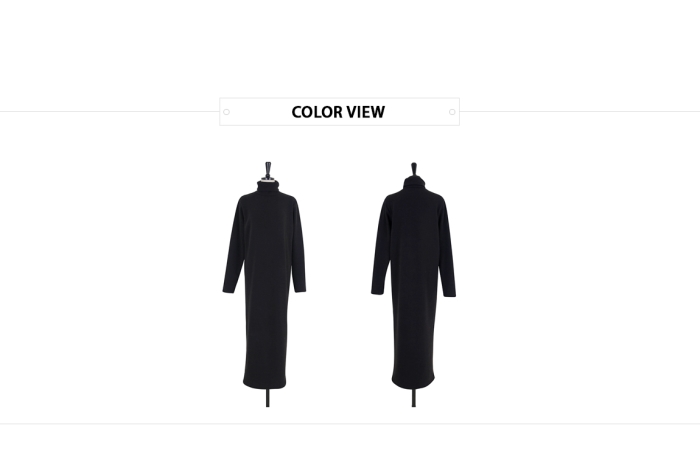Click the bottom hem of the front-view dress

click(x=264, y=384)
